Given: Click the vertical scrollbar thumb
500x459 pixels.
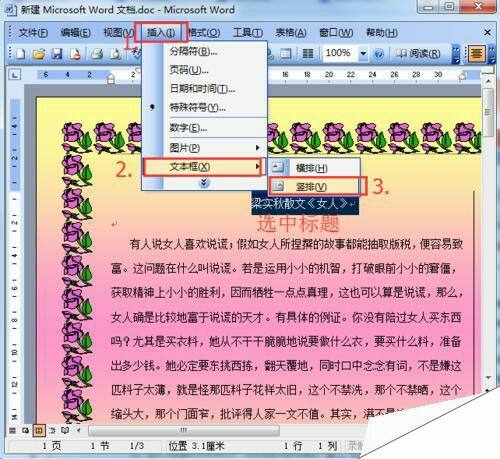Looking at the screenshot, I should click(x=488, y=112).
